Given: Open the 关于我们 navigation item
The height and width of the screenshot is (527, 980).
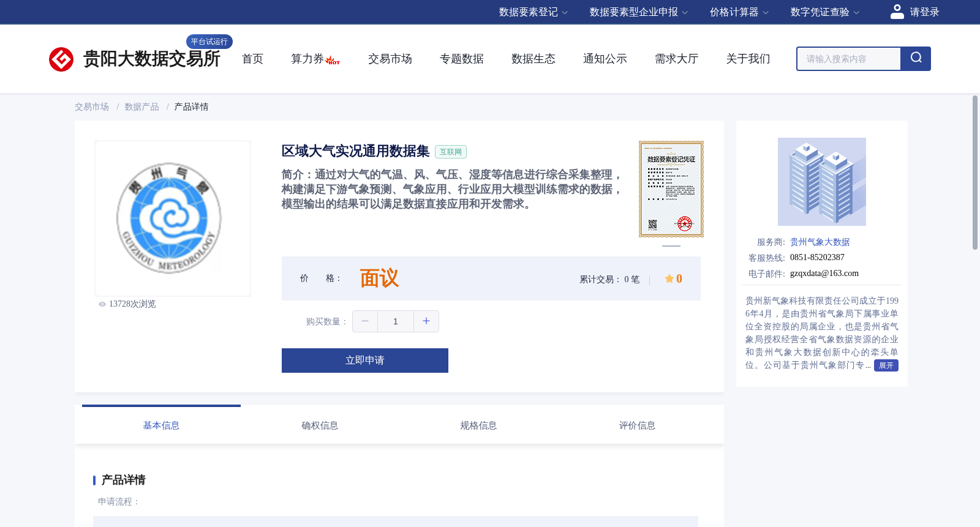Looking at the screenshot, I should click(x=748, y=59).
